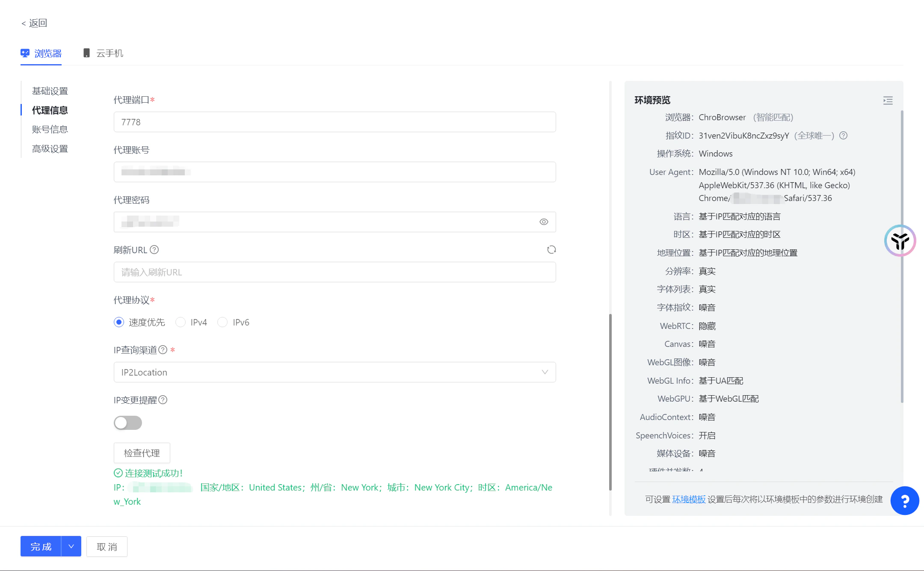Screen dimensions: 924x571
Task: Go to 高级设置 in the side menu
Action: click(x=50, y=149)
